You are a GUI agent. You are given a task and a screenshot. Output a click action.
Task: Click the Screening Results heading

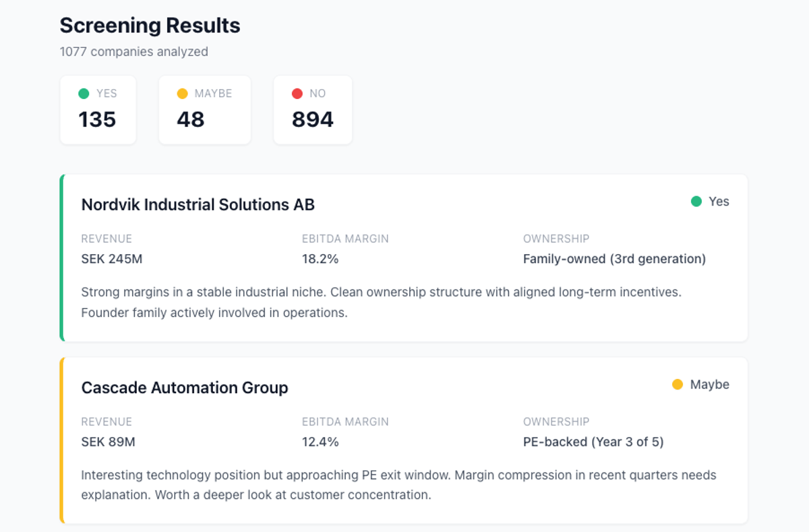click(150, 26)
